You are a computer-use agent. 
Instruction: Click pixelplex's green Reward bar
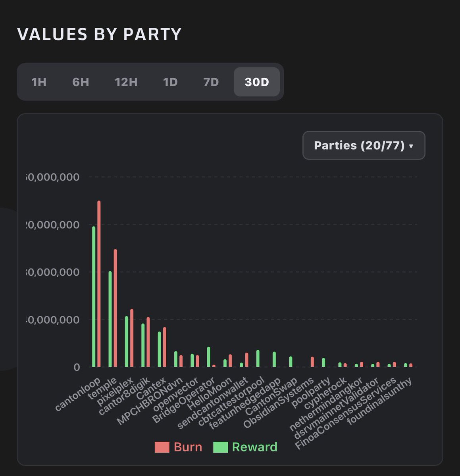coord(127,342)
